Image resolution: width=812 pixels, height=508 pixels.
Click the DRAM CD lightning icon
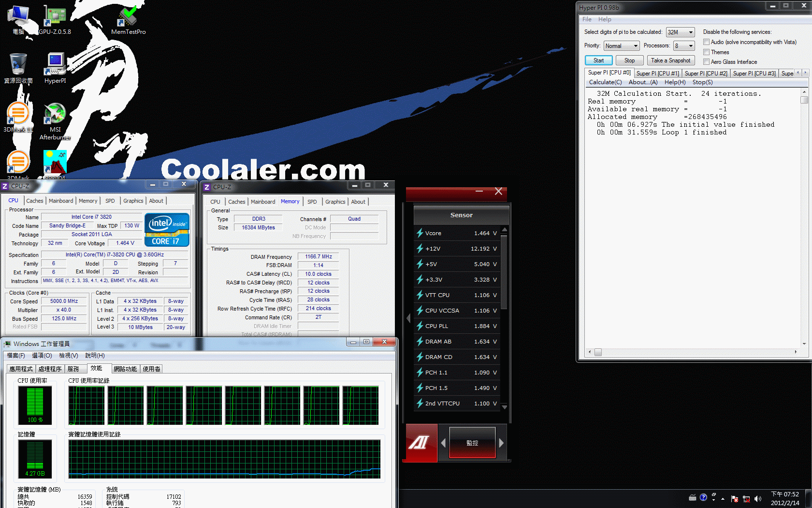tap(420, 357)
